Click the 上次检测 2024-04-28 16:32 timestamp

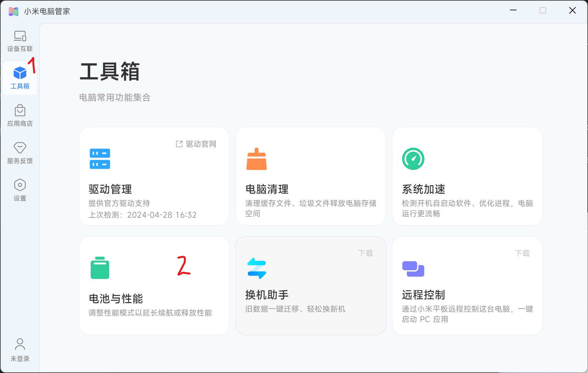(142, 215)
